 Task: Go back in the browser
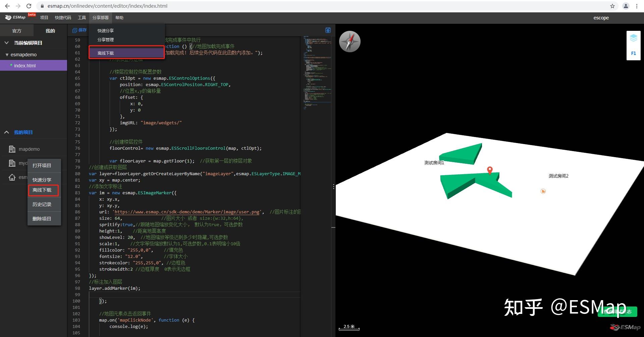(7, 6)
